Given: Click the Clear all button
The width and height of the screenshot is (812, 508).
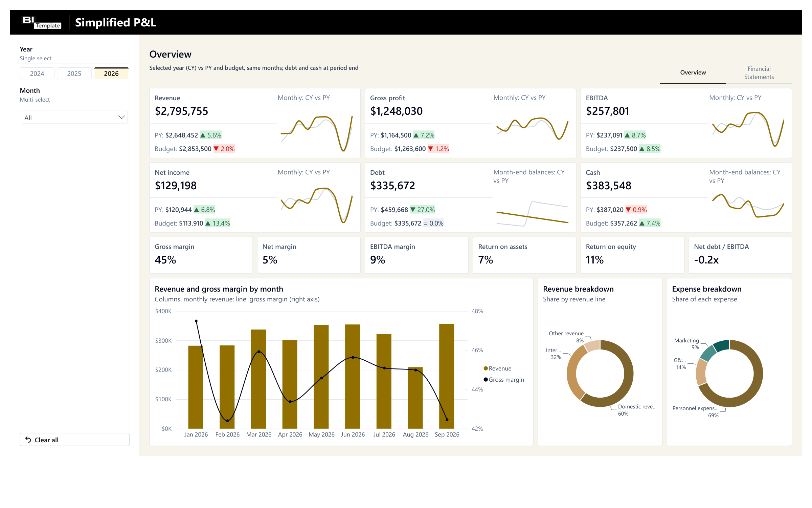Looking at the screenshot, I should point(74,440).
